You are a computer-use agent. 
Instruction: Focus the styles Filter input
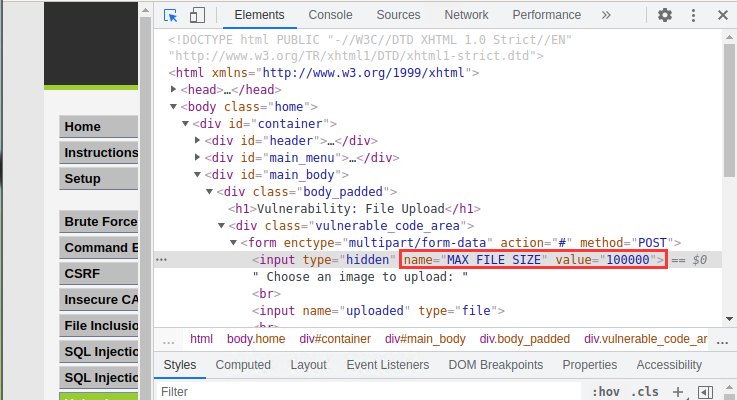(369, 392)
